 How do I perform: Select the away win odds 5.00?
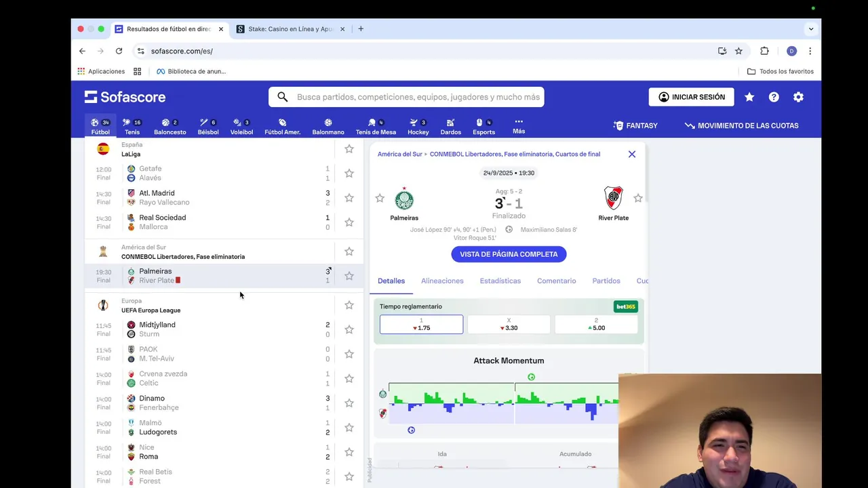point(596,325)
